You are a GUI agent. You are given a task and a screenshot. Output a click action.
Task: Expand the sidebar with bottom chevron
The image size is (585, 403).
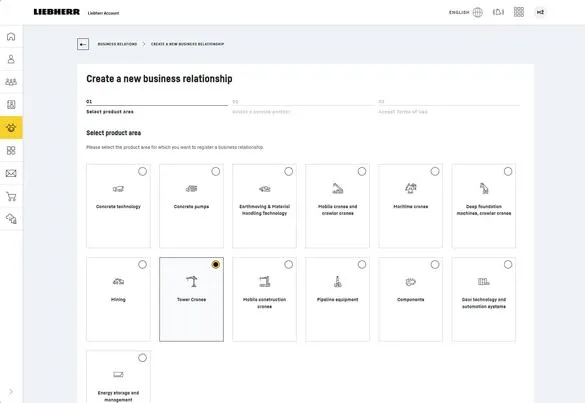coord(11,391)
